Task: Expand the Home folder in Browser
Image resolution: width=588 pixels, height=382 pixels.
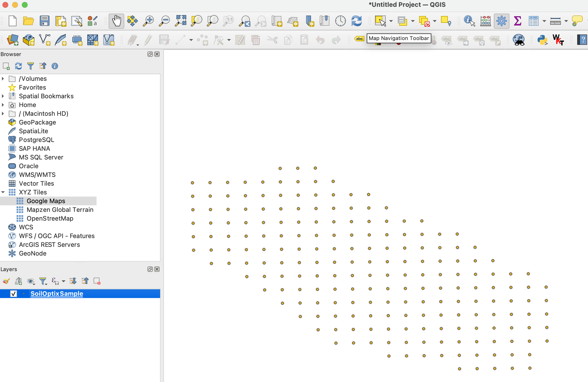Action: pyautogui.click(x=3, y=105)
